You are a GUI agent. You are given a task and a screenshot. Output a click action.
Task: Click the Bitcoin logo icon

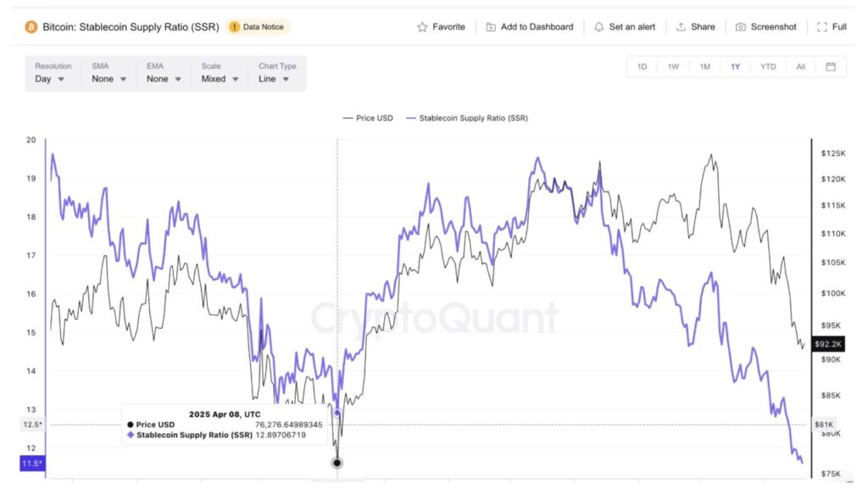[x=31, y=27]
